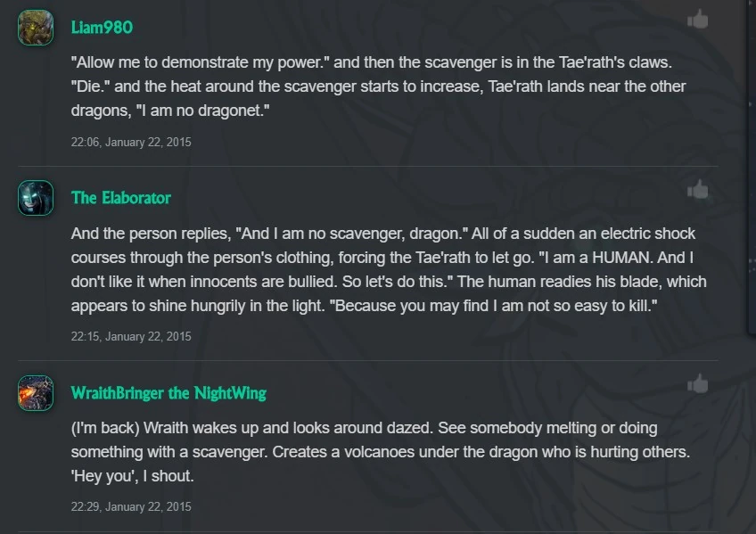Open Liam980's profile avatar

click(36, 28)
